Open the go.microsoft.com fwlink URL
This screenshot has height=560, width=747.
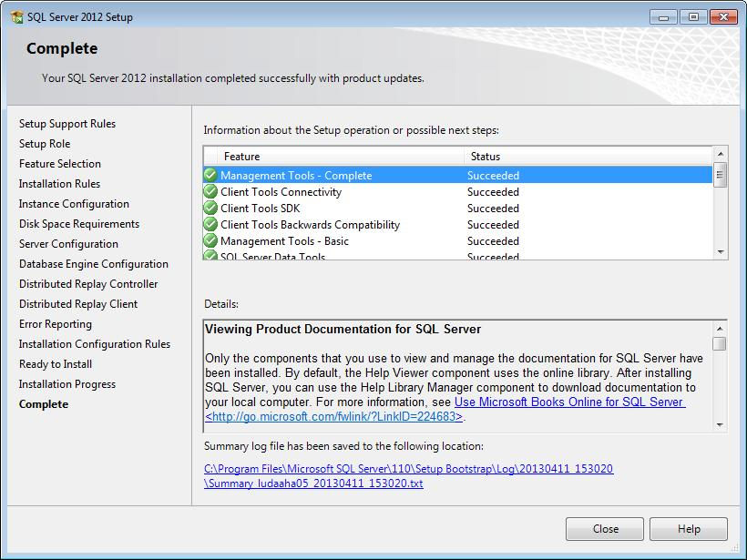(333, 417)
